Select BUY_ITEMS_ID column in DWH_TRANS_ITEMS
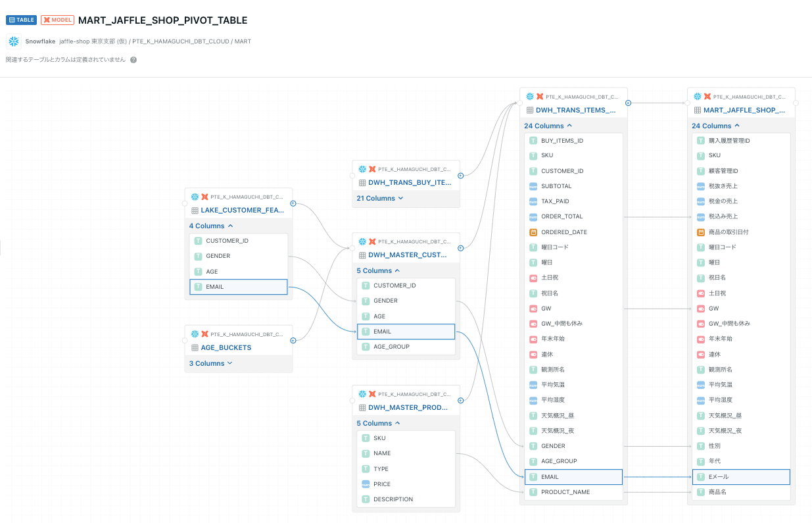The image size is (812, 523). (x=573, y=141)
